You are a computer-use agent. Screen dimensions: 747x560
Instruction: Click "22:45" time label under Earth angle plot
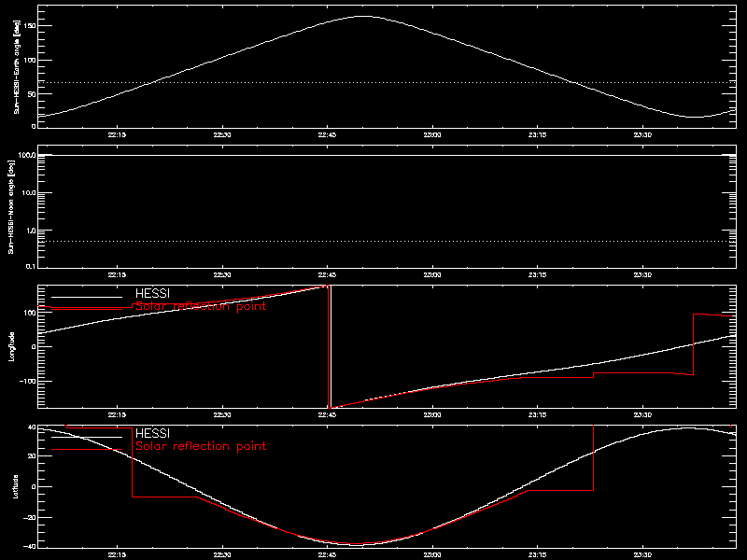[x=328, y=135]
